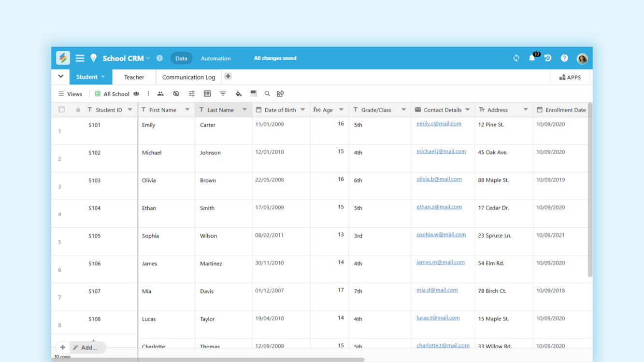The height and width of the screenshot is (362, 644).
Task: Select the Automation tab
Action: pyautogui.click(x=215, y=58)
